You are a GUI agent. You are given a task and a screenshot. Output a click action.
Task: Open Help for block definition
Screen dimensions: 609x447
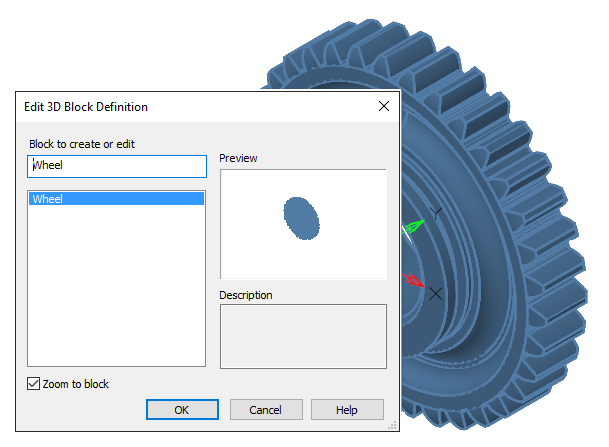pyautogui.click(x=346, y=409)
